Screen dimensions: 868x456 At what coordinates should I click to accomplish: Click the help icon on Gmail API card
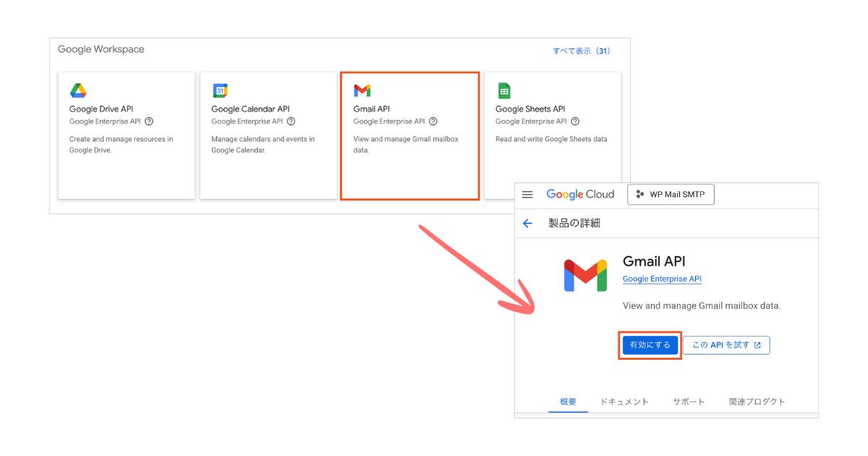433,122
